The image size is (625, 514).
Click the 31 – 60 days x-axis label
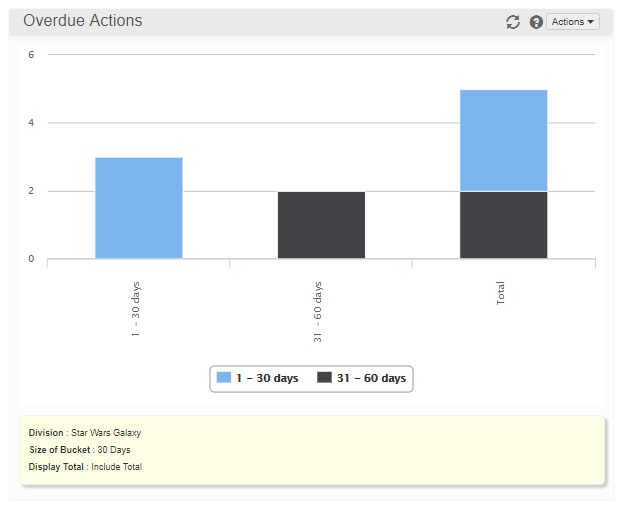318,312
